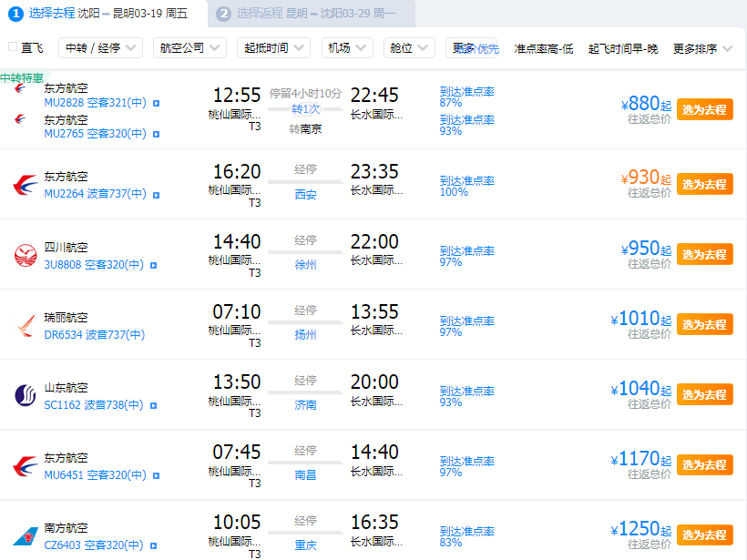The width and height of the screenshot is (747, 560).
Task: Click the step 2 circle icon
Action: [223, 14]
